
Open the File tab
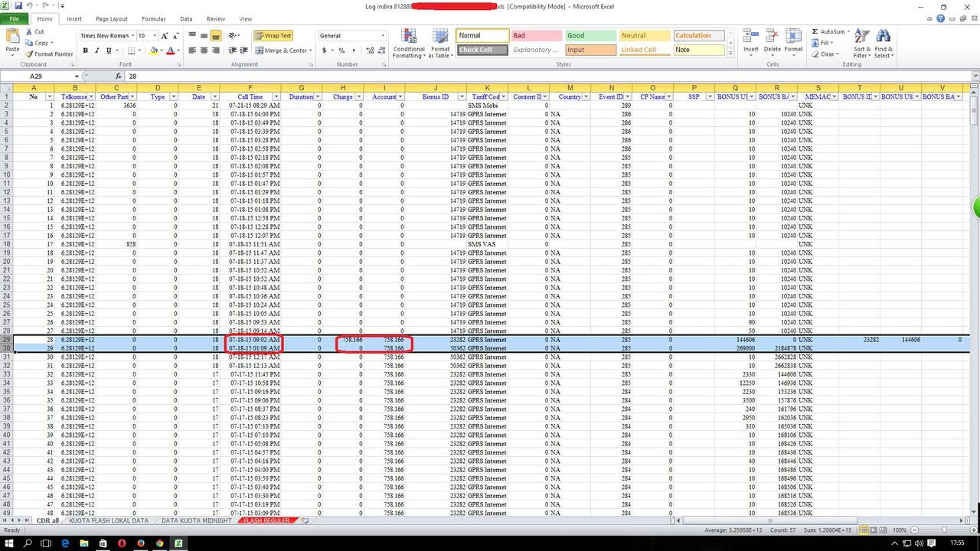point(15,18)
